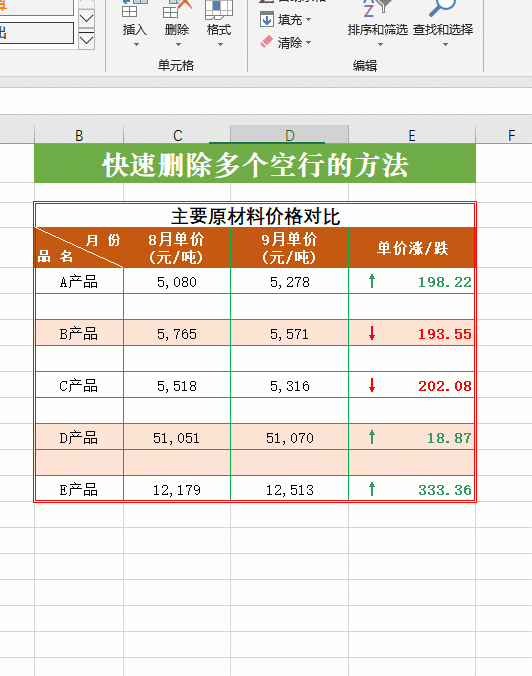The image size is (532, 676).
Task: Click the red value 202.08
Action: (444, 386)
